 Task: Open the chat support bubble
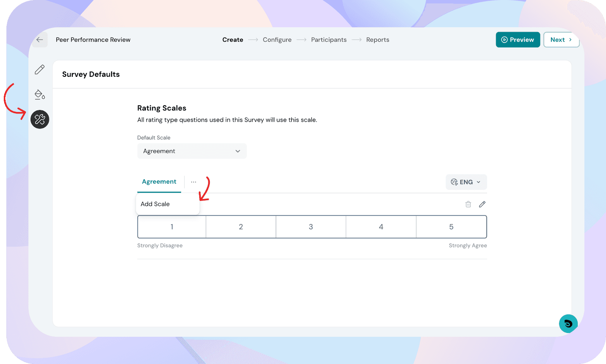tap(568, 324)
